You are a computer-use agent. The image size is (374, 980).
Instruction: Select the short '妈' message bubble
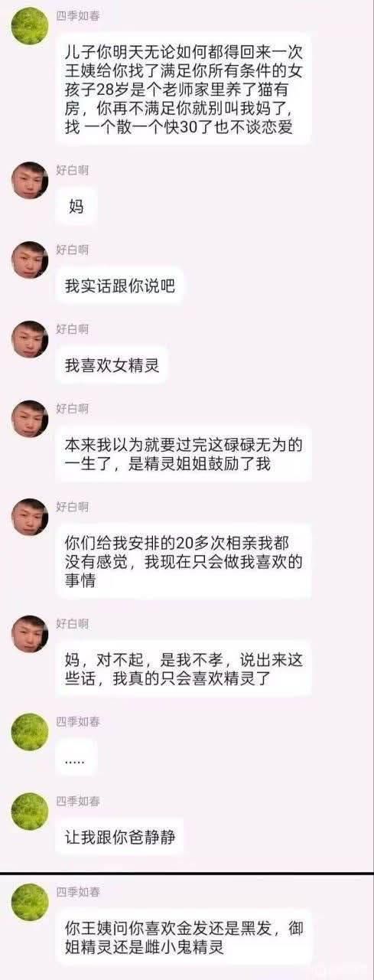pos(76,206)
